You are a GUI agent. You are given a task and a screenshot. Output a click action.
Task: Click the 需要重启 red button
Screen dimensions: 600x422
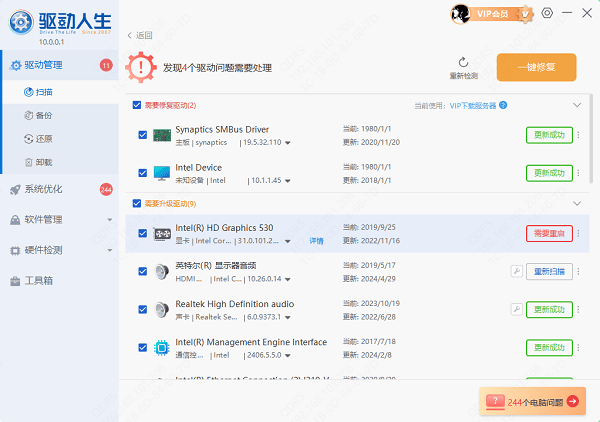pyautogui.click(x=549, y=233)
